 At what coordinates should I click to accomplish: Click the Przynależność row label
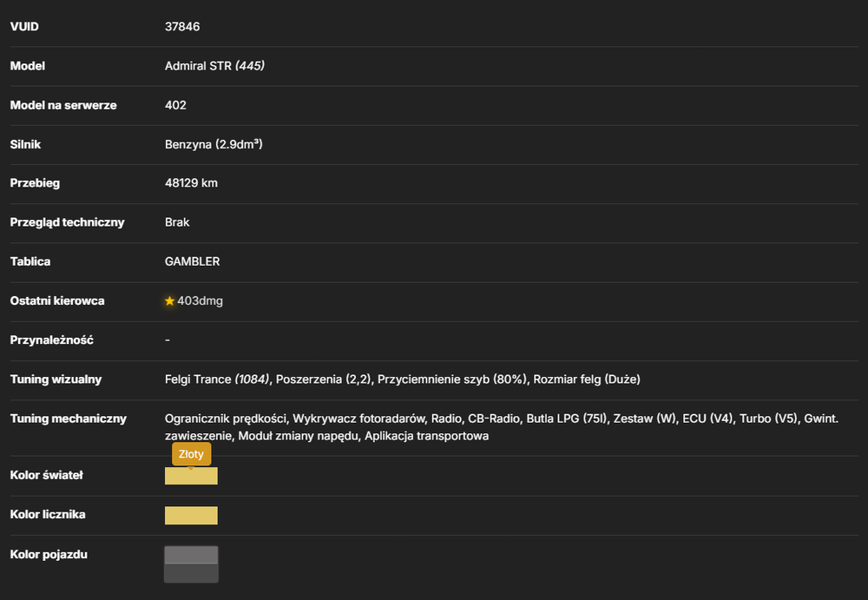(51, 340)
